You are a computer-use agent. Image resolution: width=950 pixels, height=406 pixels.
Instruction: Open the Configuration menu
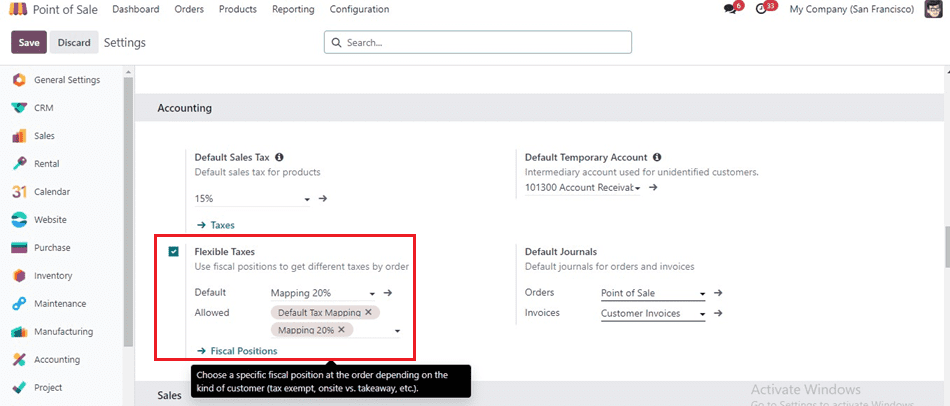359,9
